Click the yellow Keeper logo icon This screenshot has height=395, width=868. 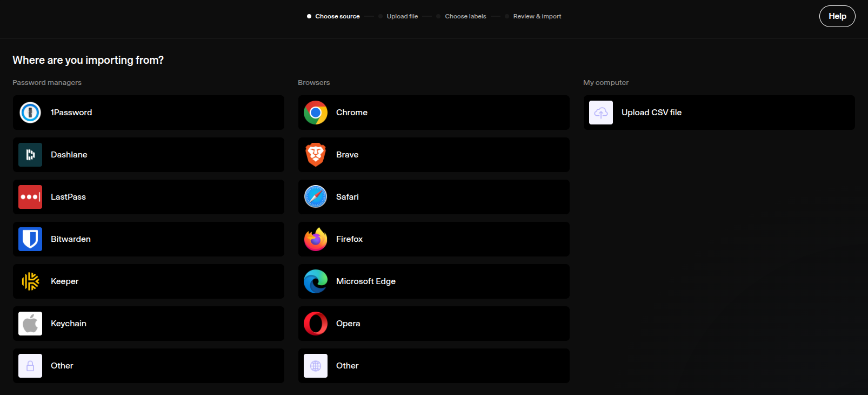30,281
